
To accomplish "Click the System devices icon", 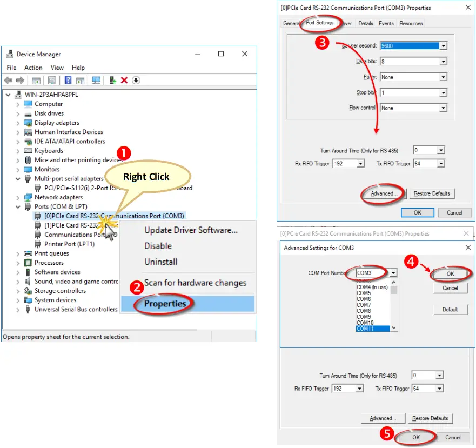I will click(x=28, y=300).
